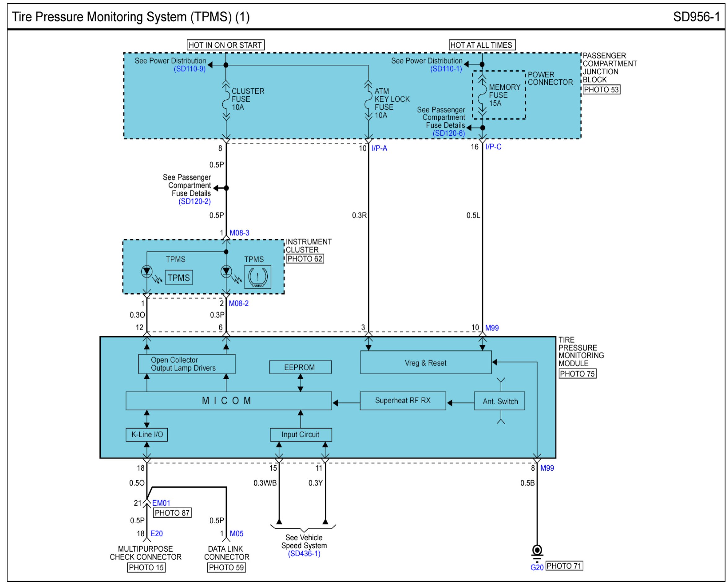Click the tire pressure warning symbol icon

pos(258,277)
